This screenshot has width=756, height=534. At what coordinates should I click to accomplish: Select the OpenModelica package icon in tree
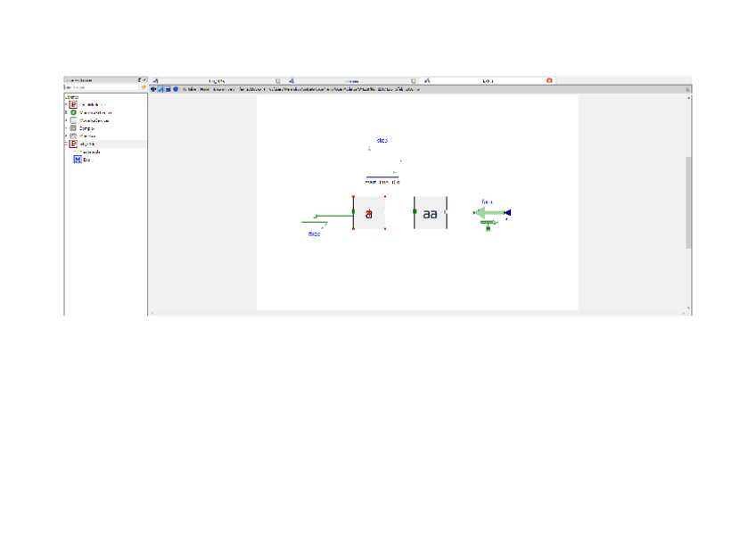pyautogui.click(x=73, y=104)
